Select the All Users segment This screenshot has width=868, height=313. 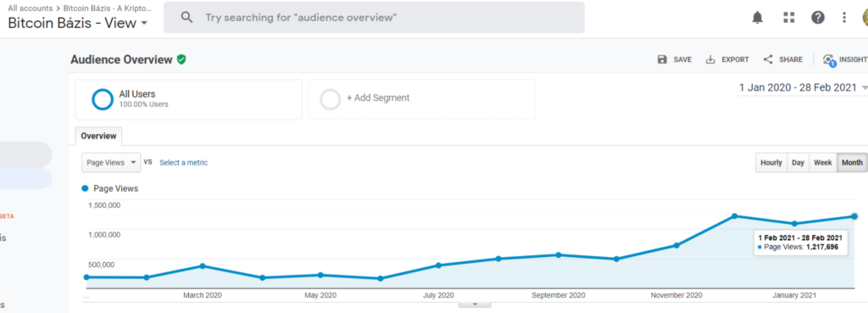189,99
